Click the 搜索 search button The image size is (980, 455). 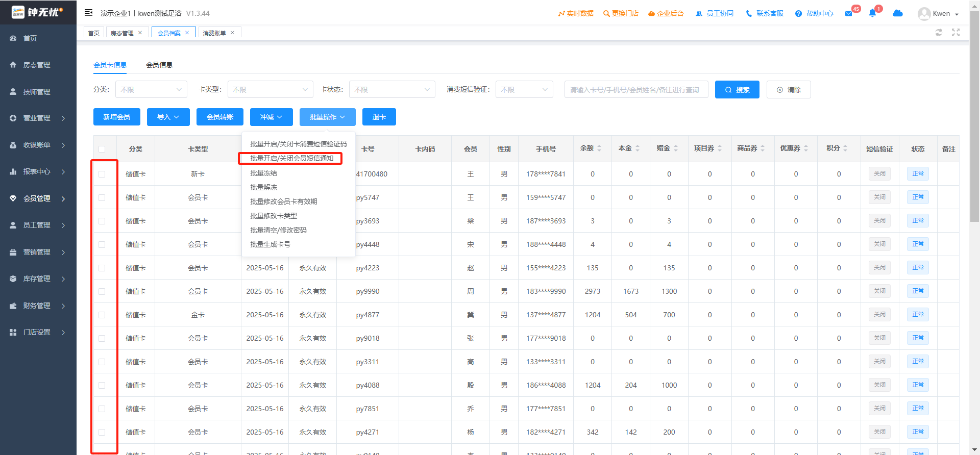click(737, 89)
